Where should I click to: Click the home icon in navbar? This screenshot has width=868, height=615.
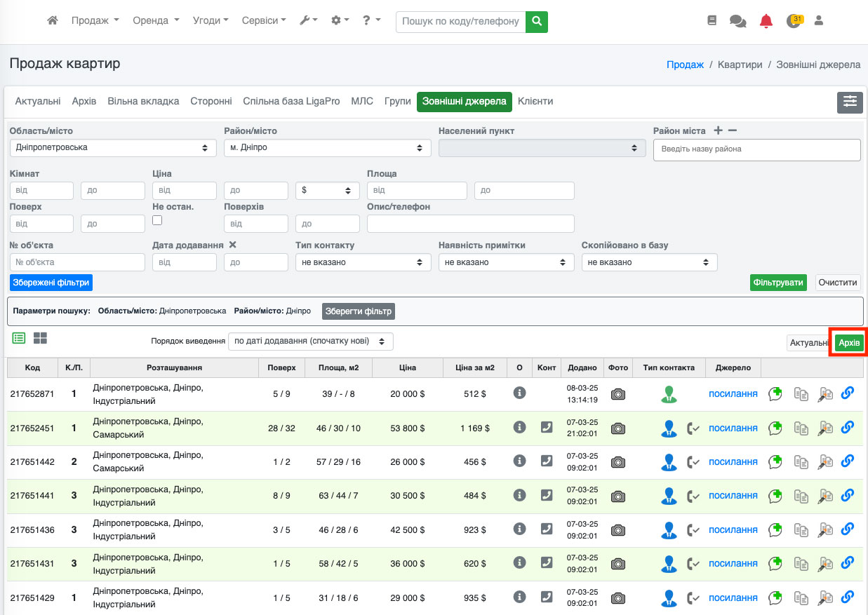click(x=52, y=21)
